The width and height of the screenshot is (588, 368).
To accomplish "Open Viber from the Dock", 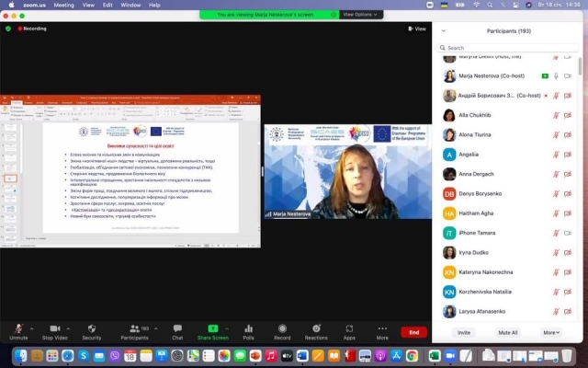I will point(114,355).
